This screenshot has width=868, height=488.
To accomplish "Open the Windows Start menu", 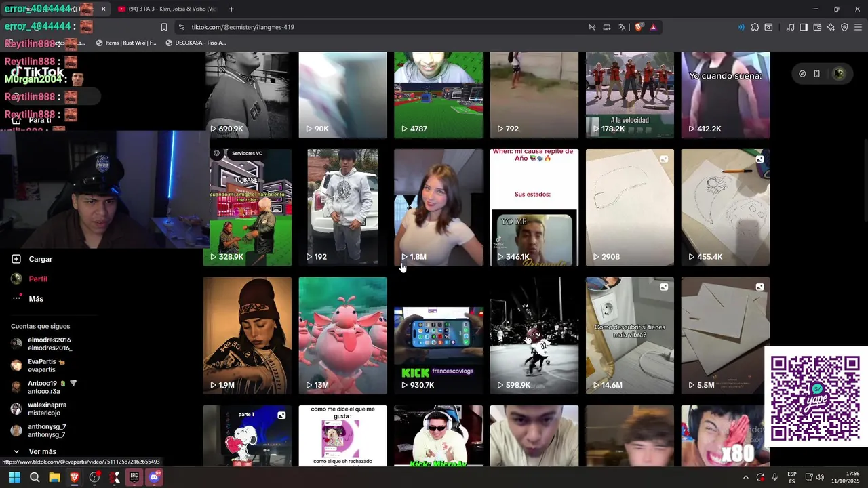I will [14, 477].
